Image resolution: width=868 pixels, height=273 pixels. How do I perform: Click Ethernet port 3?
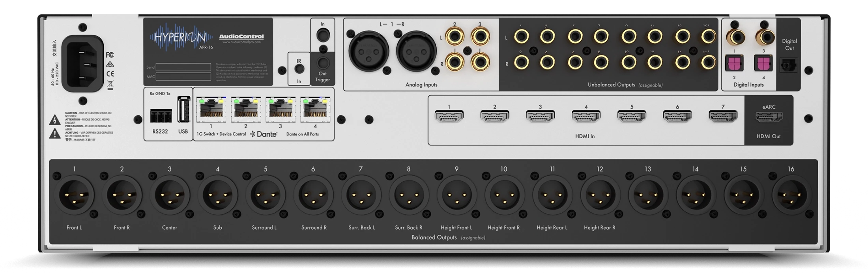click(281, 109)
